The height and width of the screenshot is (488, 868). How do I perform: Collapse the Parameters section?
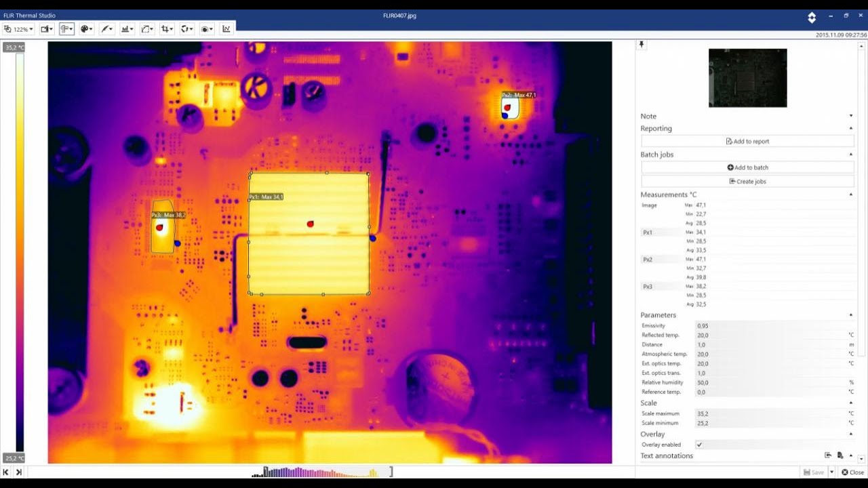(x=851, y=315)
